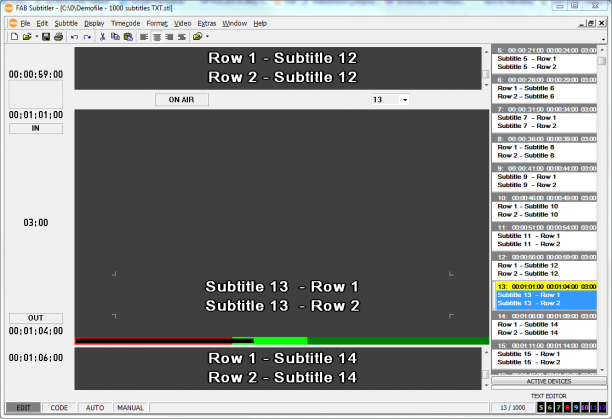Screen dimensions: 612x419
Task: Select the magenta color swatch 10
Action: 585,408
